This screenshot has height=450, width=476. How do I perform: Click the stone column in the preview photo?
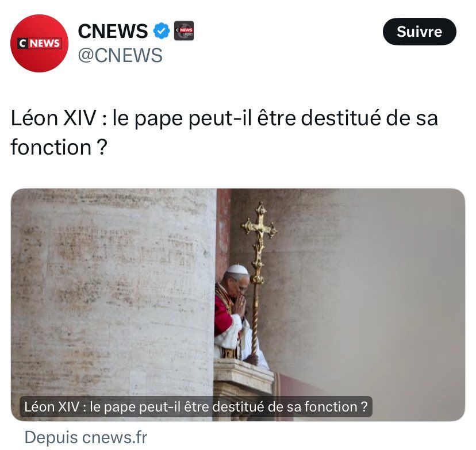click(x=114, y=303)
